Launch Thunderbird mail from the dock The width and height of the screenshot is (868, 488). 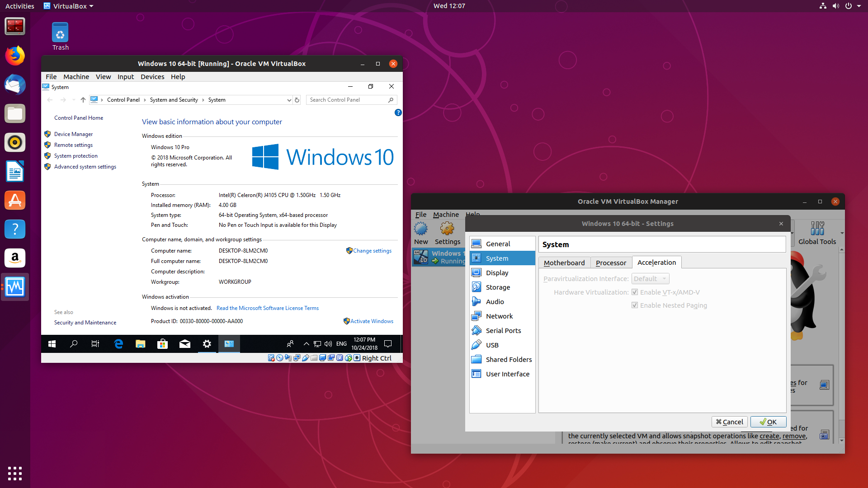tap(15, 84)
